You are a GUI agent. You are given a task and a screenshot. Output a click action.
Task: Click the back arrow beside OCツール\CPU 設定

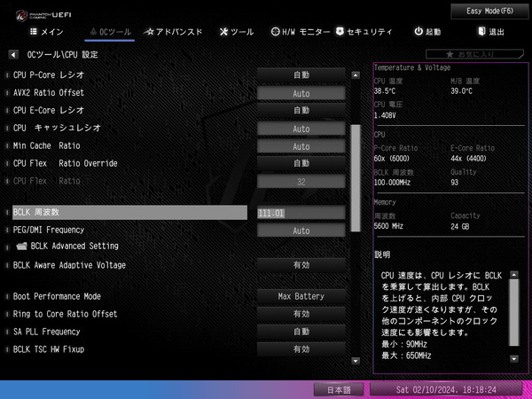(13, 54)
